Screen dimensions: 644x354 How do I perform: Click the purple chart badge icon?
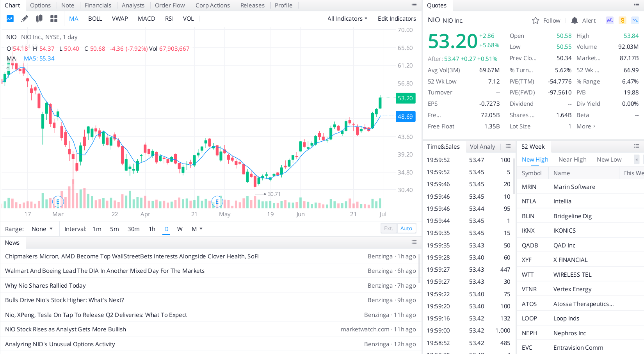(610, 20)
